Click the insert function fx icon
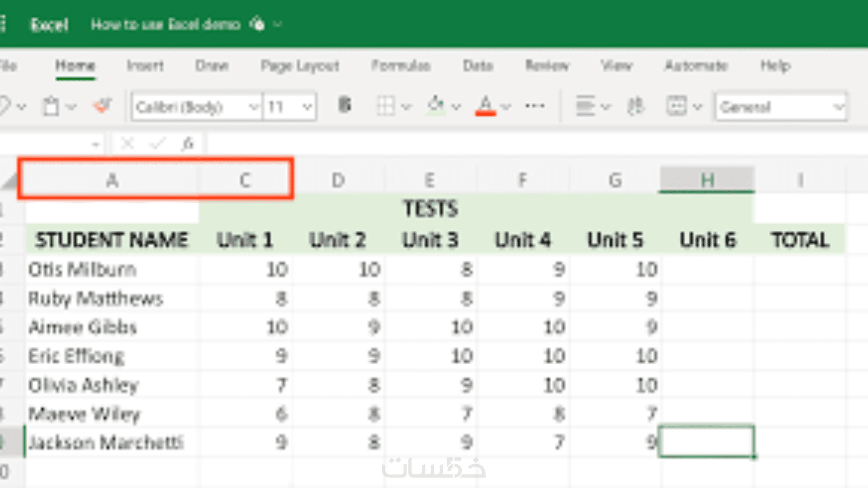 tap(188, 144)
